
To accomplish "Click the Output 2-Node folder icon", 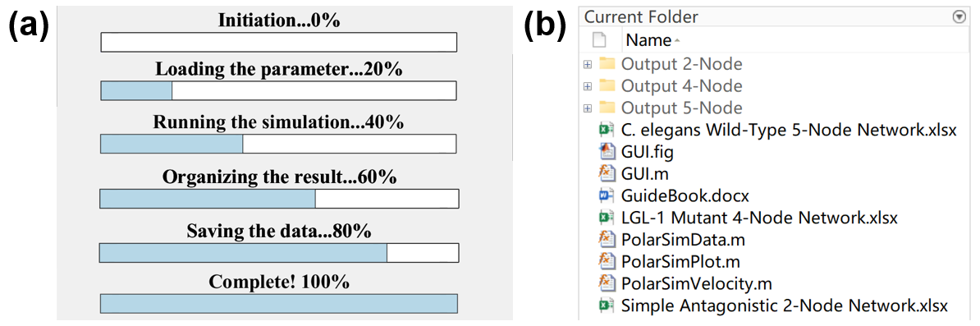I will [x=607, y=64].
